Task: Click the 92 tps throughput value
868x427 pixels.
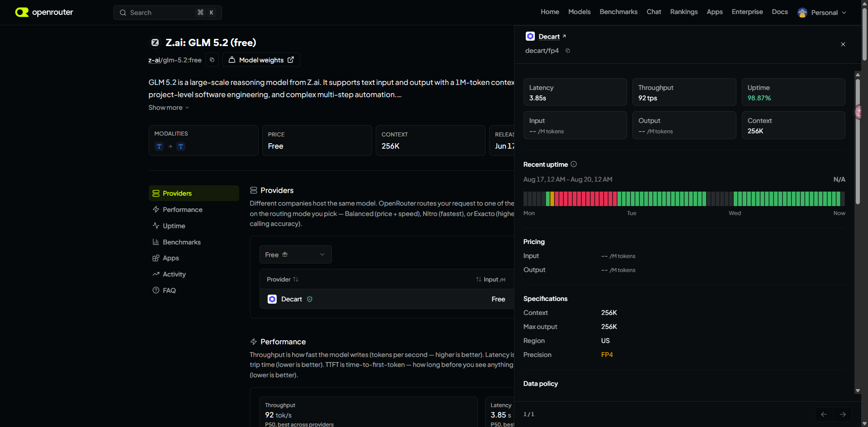Action: point(647,98)
